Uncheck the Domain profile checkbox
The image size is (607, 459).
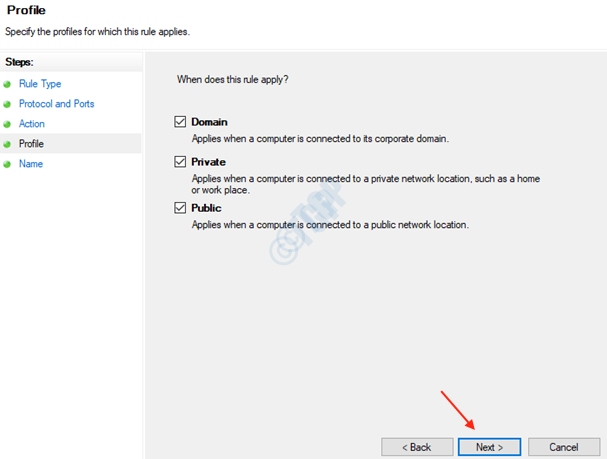coord(180,122)
